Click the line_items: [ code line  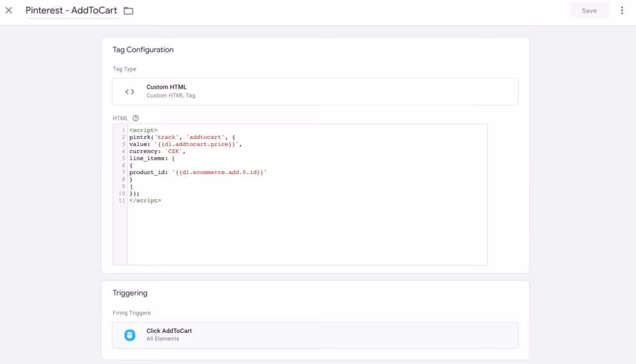point(152,158)
